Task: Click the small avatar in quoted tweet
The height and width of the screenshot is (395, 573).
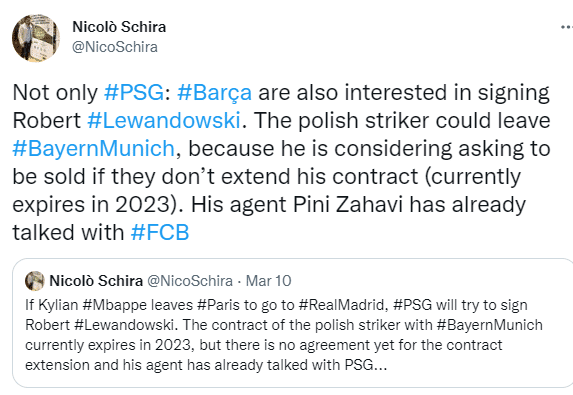Action: pos(34,281)
